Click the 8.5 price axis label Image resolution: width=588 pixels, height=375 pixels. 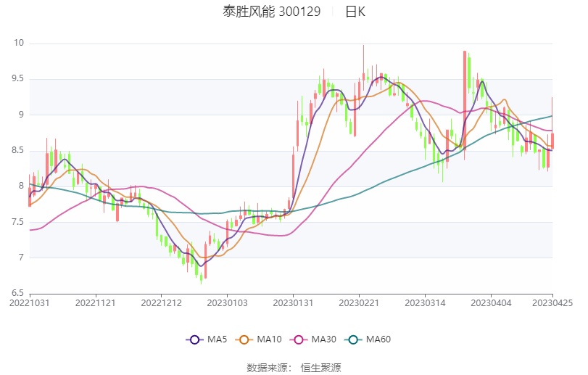click(17, 150)
